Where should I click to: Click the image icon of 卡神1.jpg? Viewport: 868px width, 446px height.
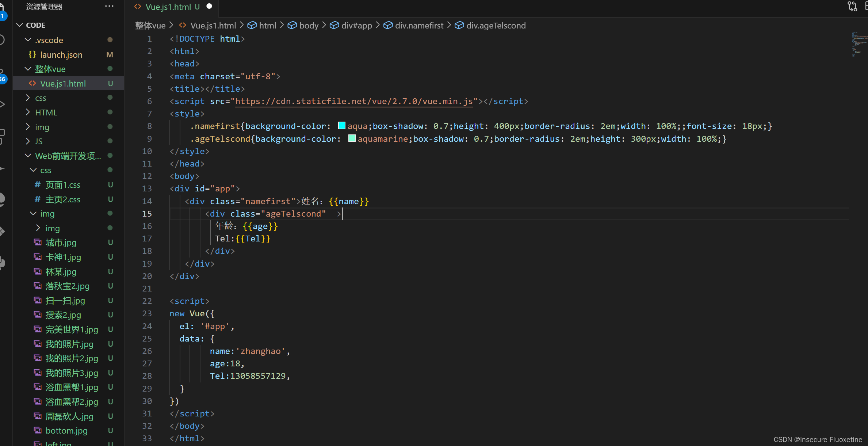tap(38, 257)
